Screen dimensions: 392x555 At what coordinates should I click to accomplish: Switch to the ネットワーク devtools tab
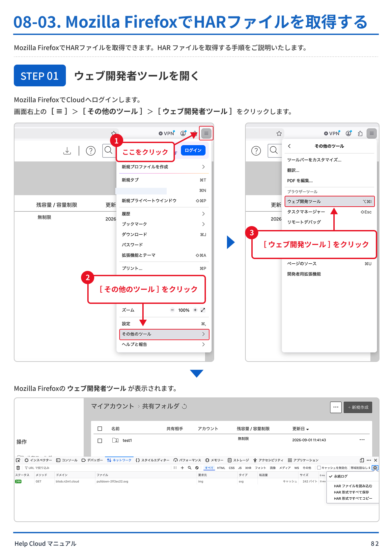119,460
